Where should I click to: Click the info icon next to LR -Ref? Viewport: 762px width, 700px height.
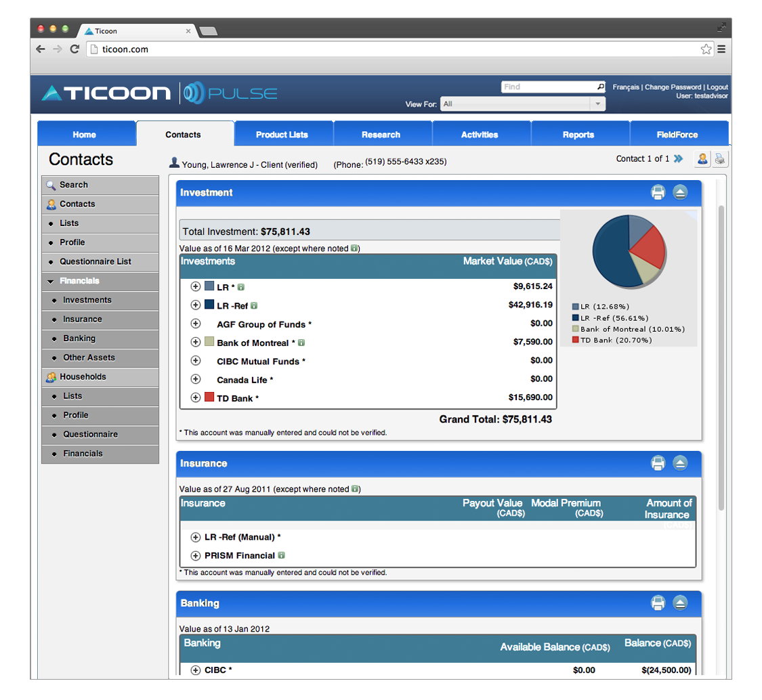point(254,305)
